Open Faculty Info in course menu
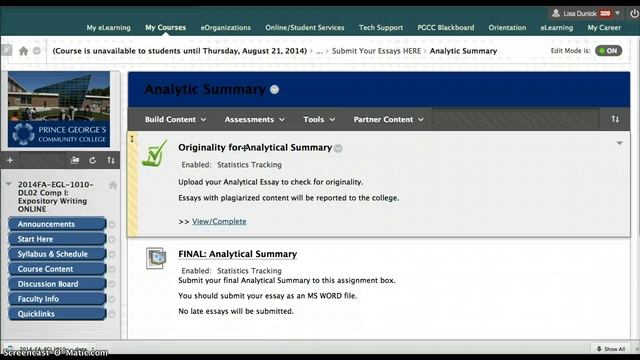The height and width of the screenshot is (360, 640). coord(57,299)
